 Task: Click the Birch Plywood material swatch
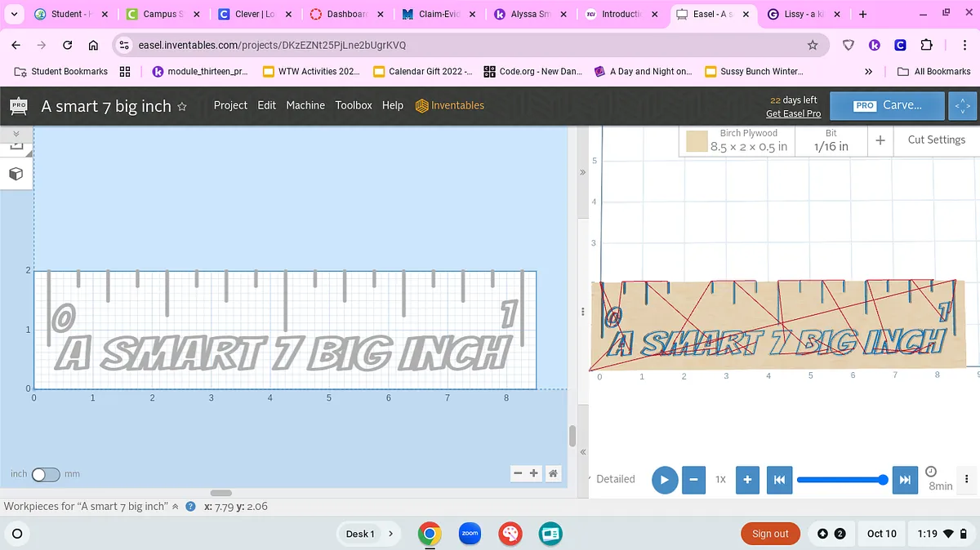[x=696, y=141]
